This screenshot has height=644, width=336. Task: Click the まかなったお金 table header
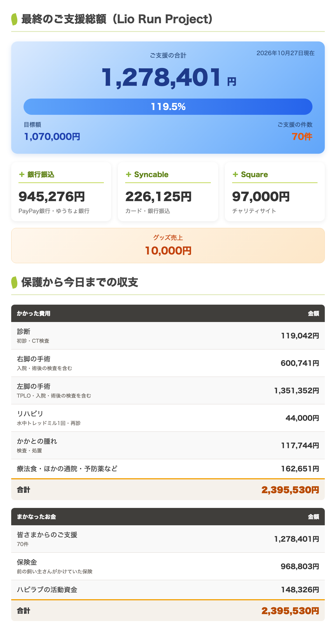(36, 517)
